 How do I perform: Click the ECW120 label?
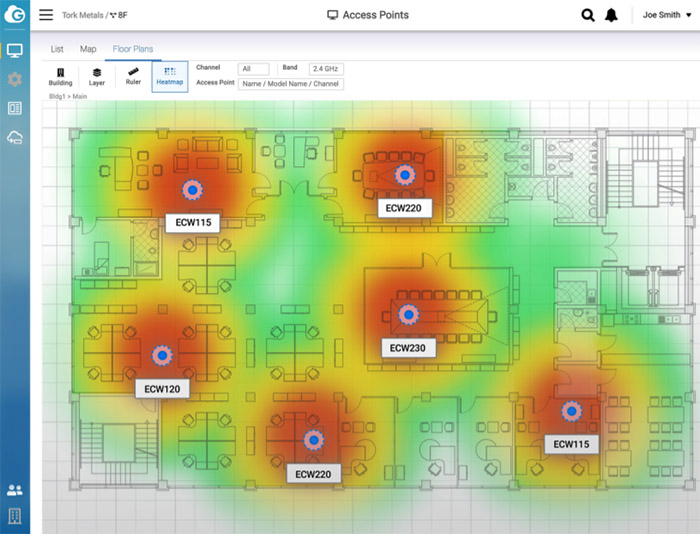coord(162,389)
